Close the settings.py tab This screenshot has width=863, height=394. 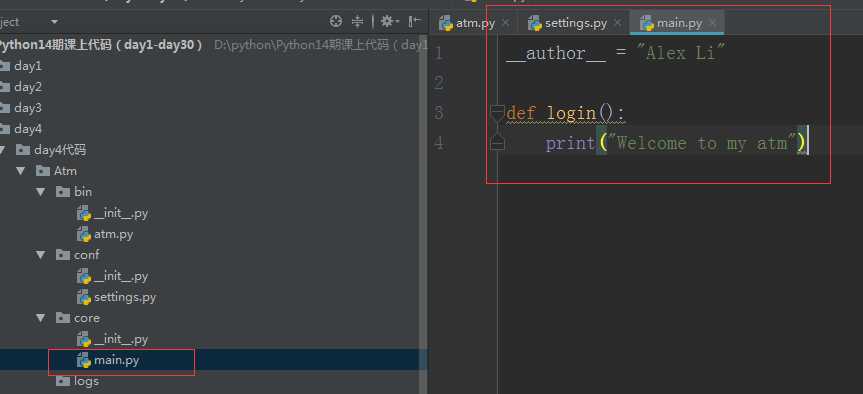click(618, 23)
